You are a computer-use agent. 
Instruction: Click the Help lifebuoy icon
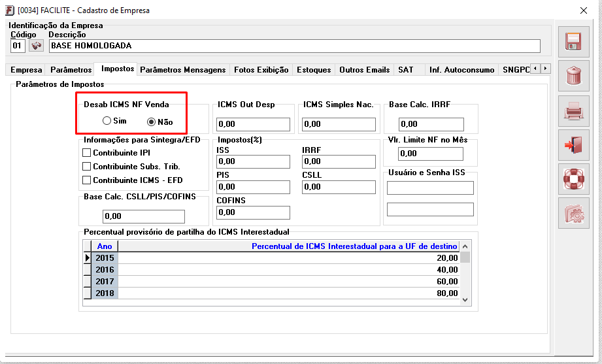pos(574,179)
